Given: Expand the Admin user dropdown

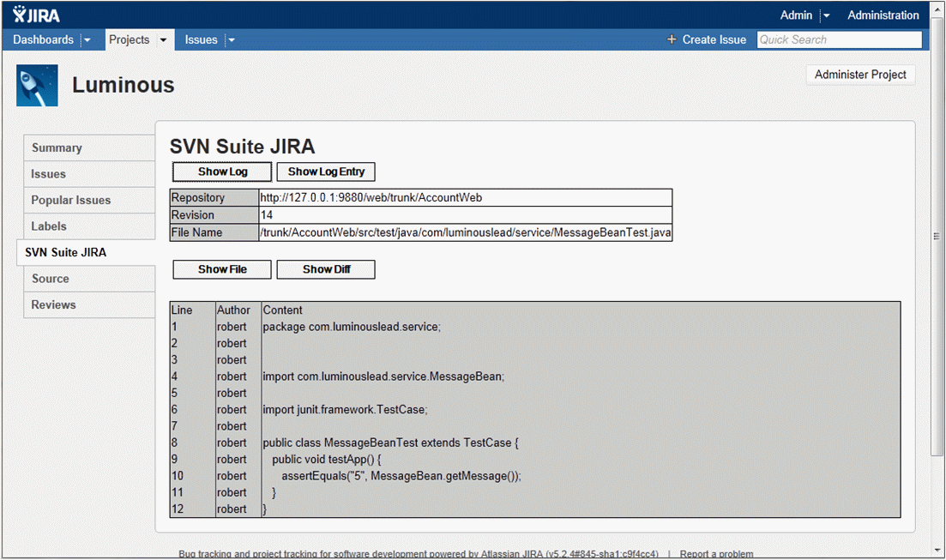Looking at the screenshot, I should [827, 15].
